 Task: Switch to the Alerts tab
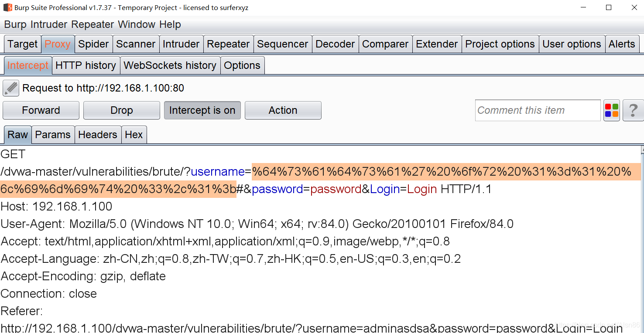(x=622, y=44)
